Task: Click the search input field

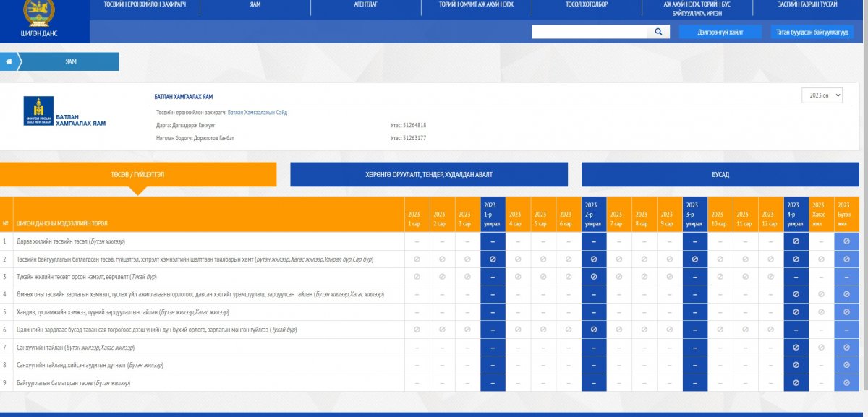Action: point(590,32)
